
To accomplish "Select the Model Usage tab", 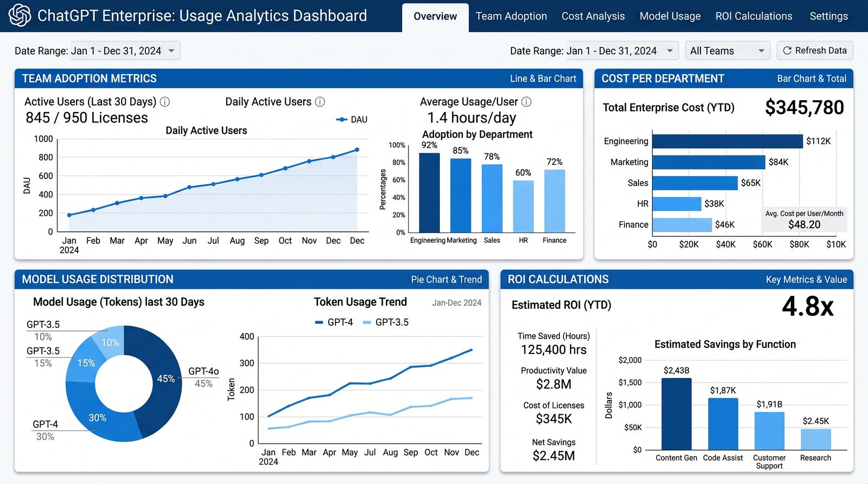I will pos(670,16).
